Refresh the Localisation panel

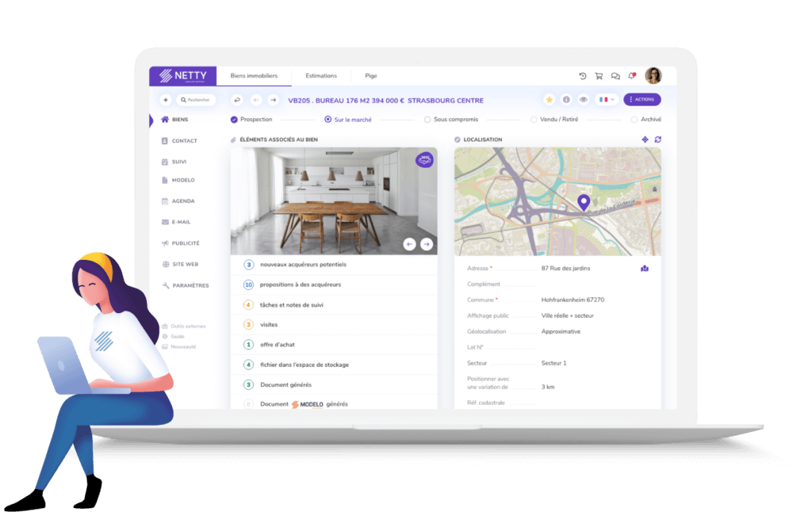(x=658, y=139)
